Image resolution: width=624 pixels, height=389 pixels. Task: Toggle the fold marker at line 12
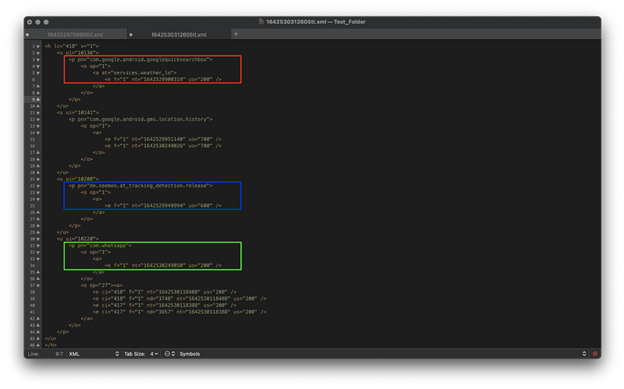38,119
